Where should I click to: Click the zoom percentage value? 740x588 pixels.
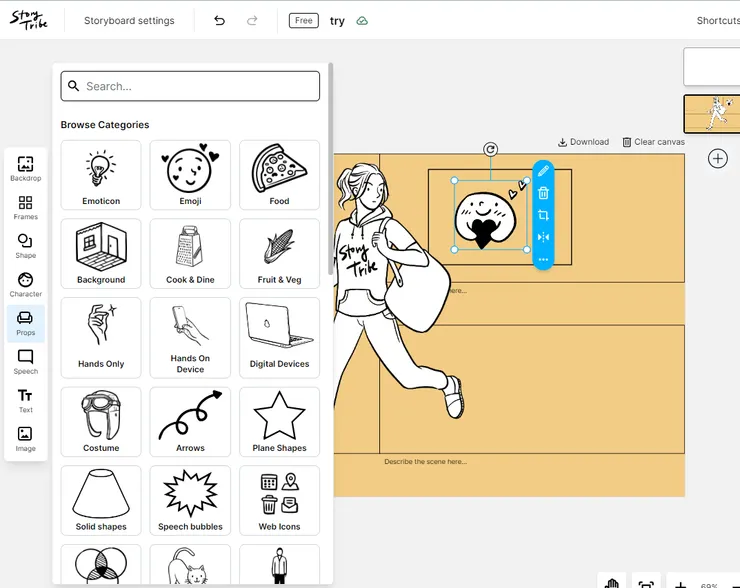pos(709,585)
